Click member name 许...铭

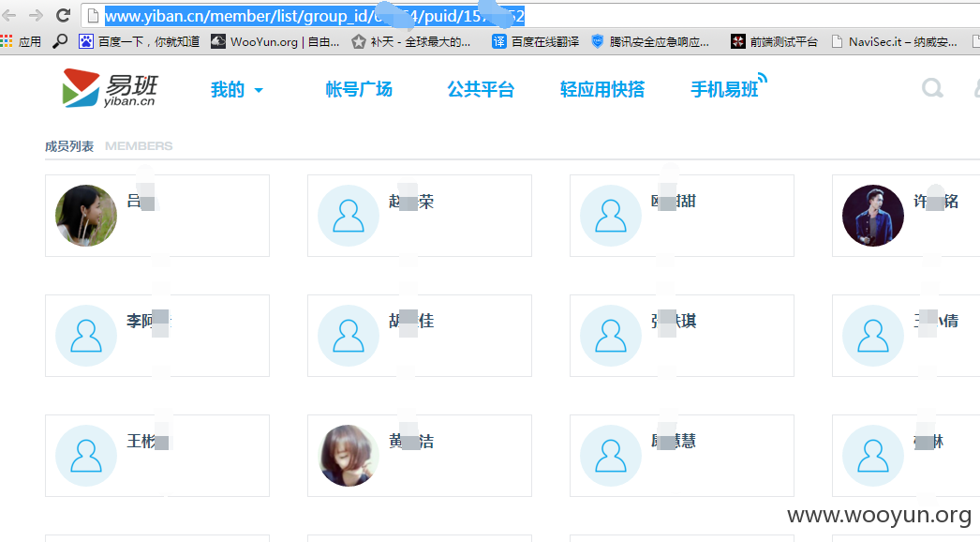click(x=936, y=202)
